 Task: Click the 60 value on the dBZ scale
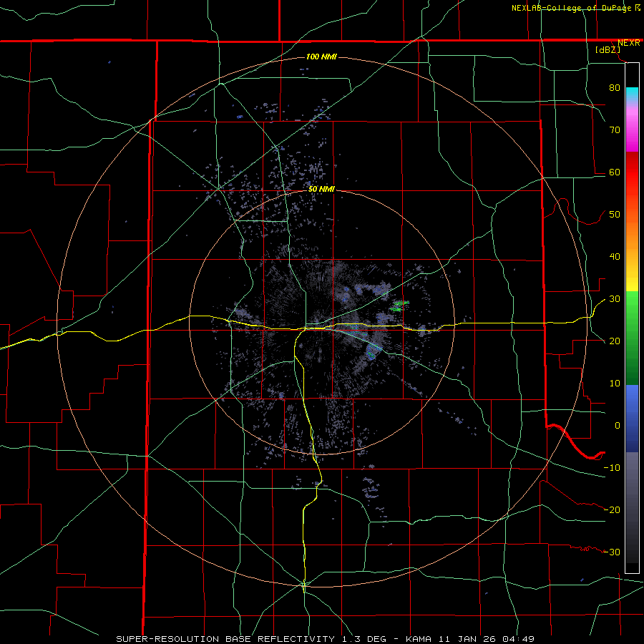(615, 172)
